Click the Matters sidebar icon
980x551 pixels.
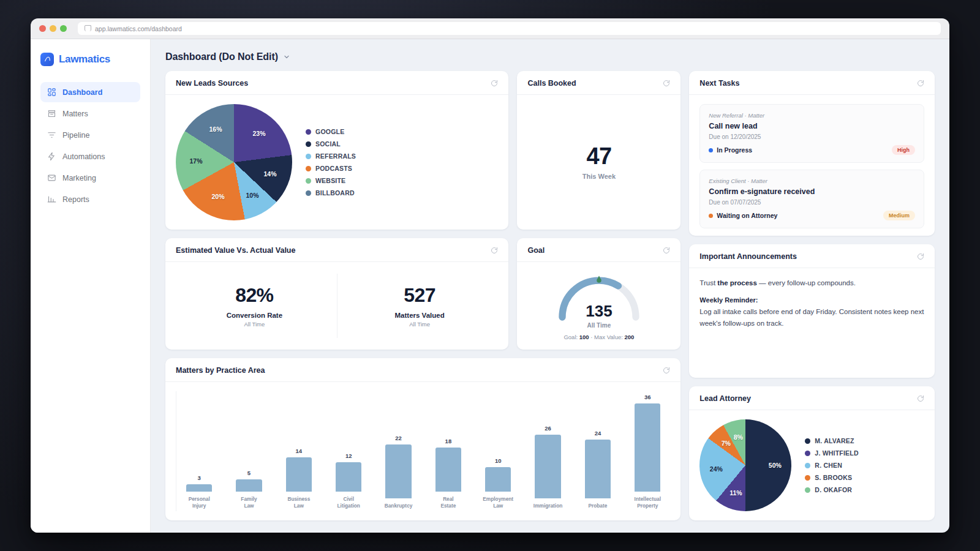pos(51,114)
